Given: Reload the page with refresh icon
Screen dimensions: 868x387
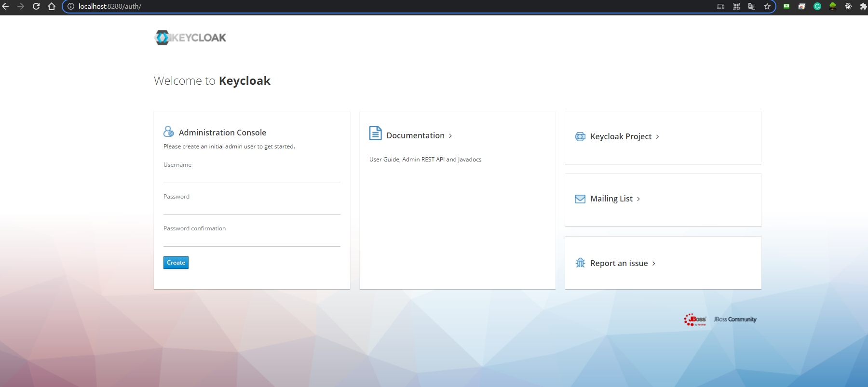Looking at the screenshot, I should 36,6.
